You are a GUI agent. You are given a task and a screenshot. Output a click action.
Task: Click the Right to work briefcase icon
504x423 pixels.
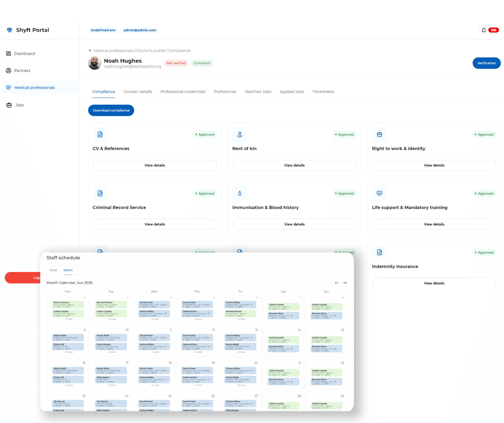click(379, 134)
